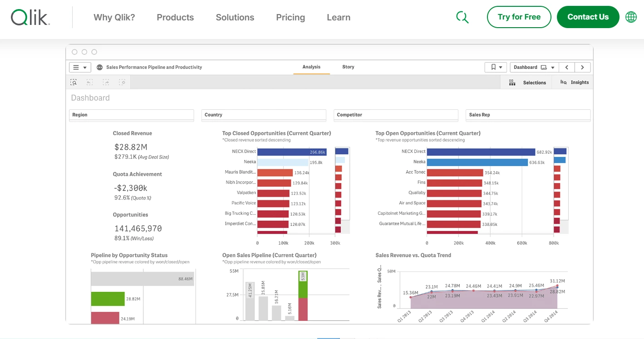
Task: Expand the bookmark dropdown arrow
Action: point(501,67)
